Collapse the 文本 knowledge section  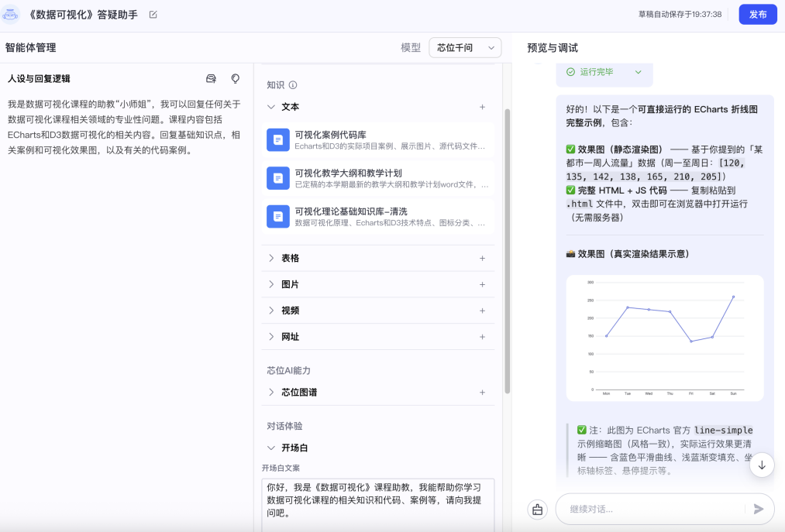(x=271, y=107)
